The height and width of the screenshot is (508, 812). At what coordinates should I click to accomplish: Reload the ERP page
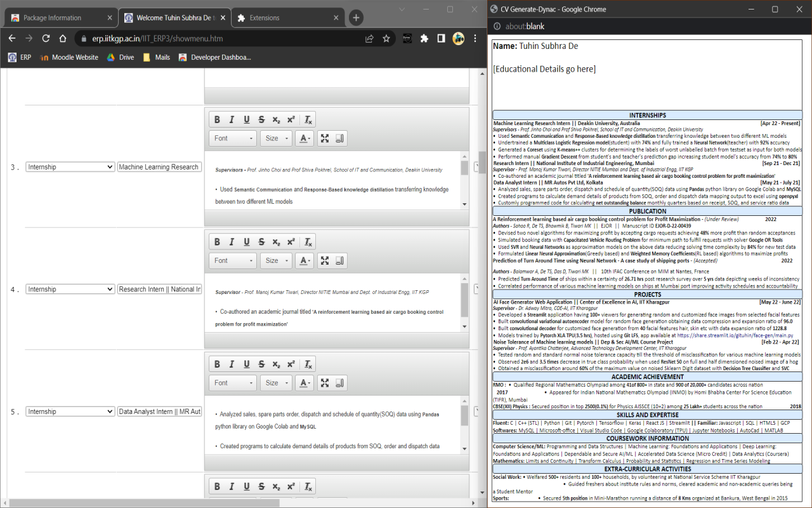tap(46, 39)
